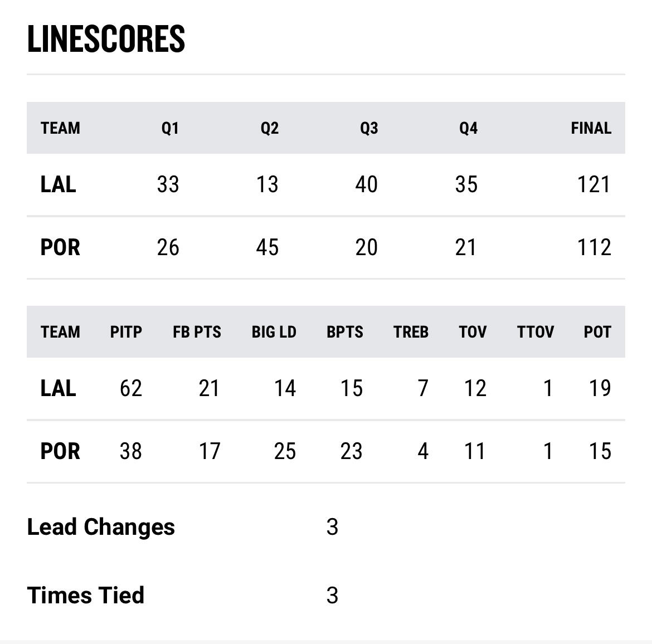The width and height of the screenshot is (652, 644).
Task: Click the Q4 column header
Action: [x=468, y=128]
